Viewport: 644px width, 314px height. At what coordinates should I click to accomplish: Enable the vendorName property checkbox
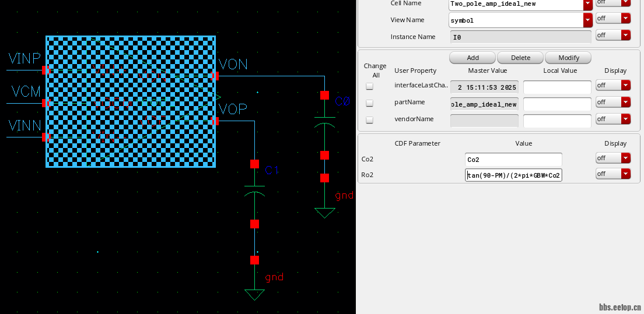pyautogui.click(x=369, y=120)
